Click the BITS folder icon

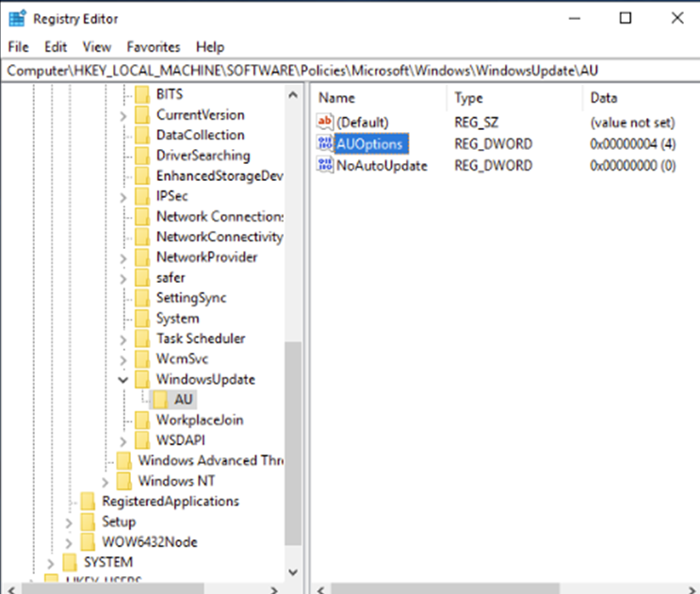142,94
